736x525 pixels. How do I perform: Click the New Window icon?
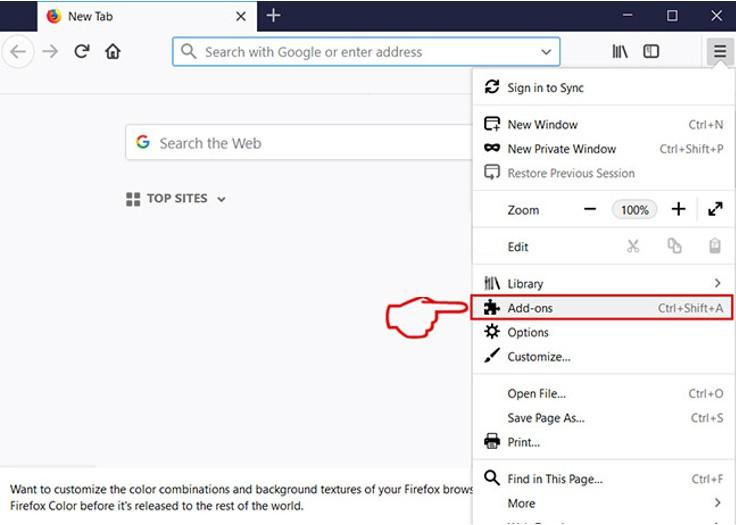tap(492, 124)
